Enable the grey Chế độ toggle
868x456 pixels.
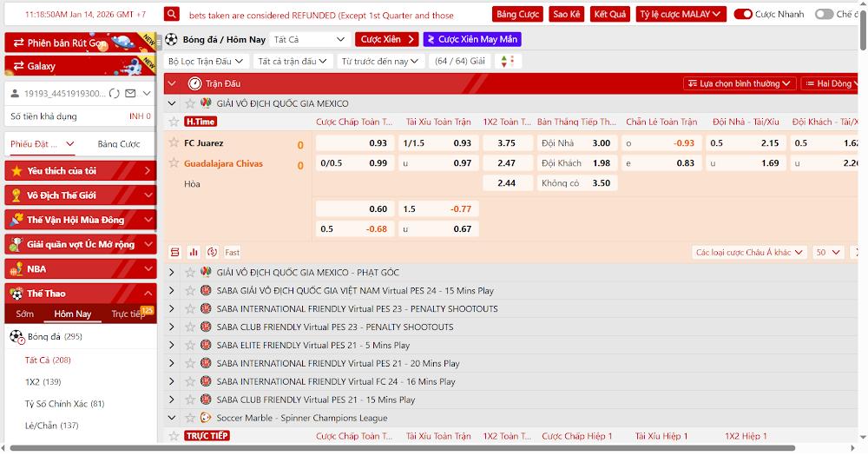pos(823,15)
